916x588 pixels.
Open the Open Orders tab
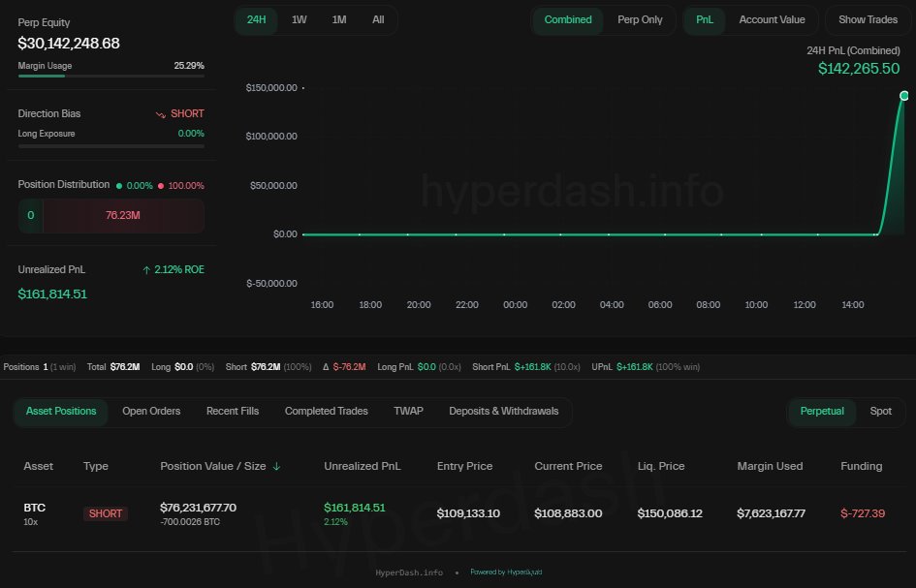(x=151, y=411)
